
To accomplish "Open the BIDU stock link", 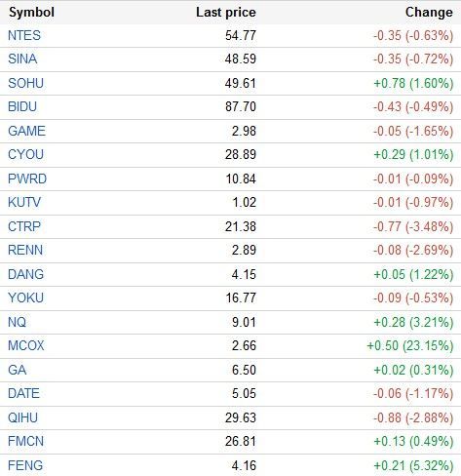I will pyautogui.click(x=22, y=106).
